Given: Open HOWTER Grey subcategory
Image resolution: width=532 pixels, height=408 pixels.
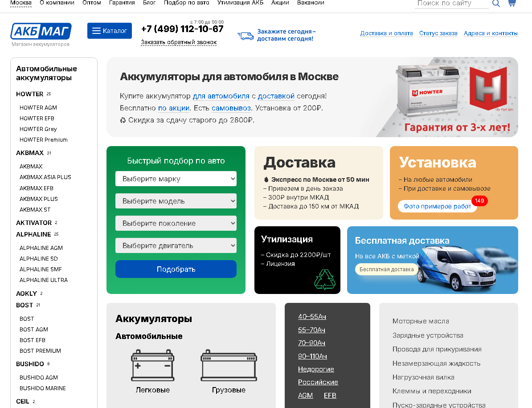Looking at the screenshot, I should [38, 129].
